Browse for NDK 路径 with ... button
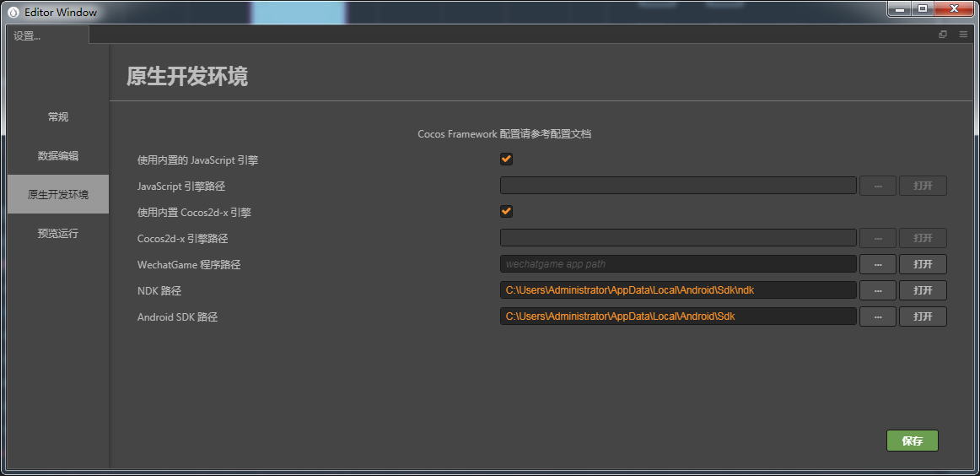Image resolution: width=980 pixels, height=476 pixels. click(x=878, y=290)
